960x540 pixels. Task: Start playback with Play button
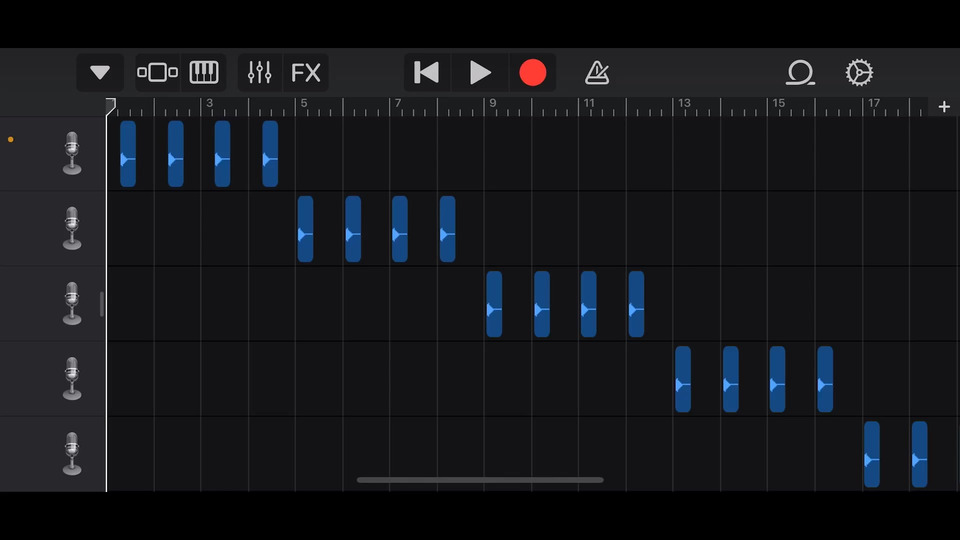coord(480,72)
